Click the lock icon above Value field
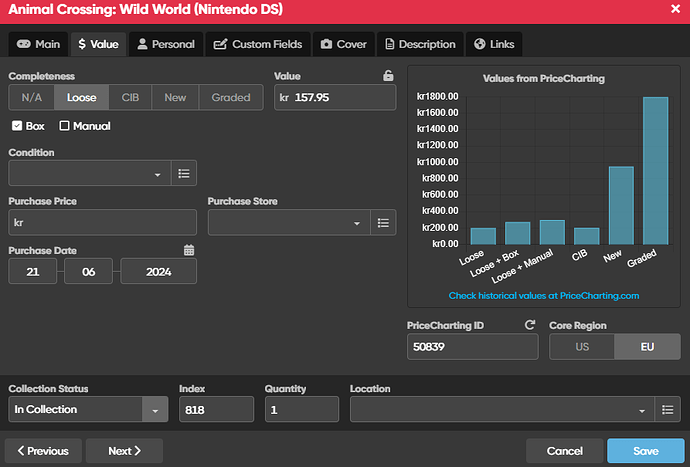This screenshot has width=690, height=467. click(388, 76)
